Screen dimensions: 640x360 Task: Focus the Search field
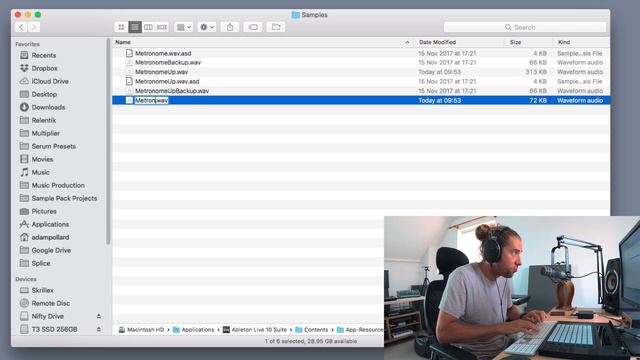pos(525,27)
